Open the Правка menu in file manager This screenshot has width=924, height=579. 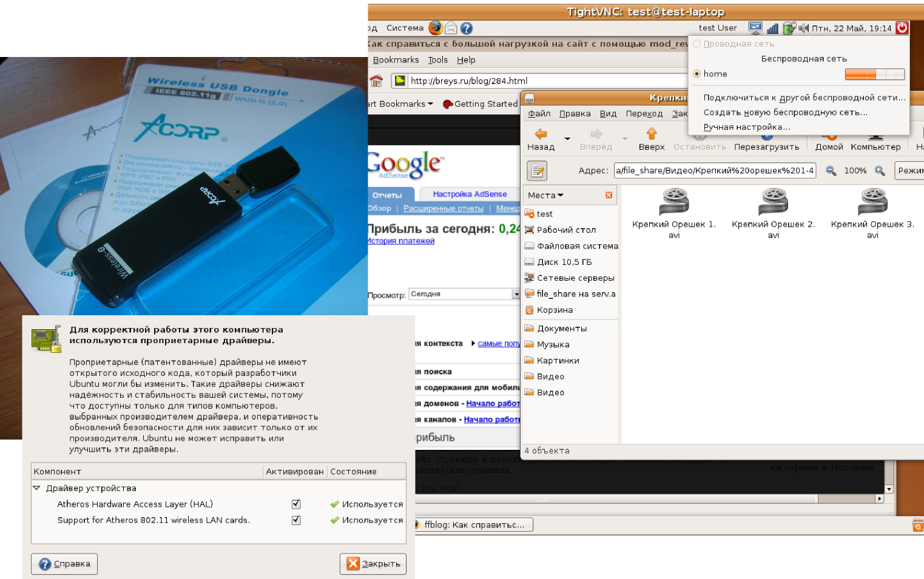pyautogui.click(x=575, y=113)
